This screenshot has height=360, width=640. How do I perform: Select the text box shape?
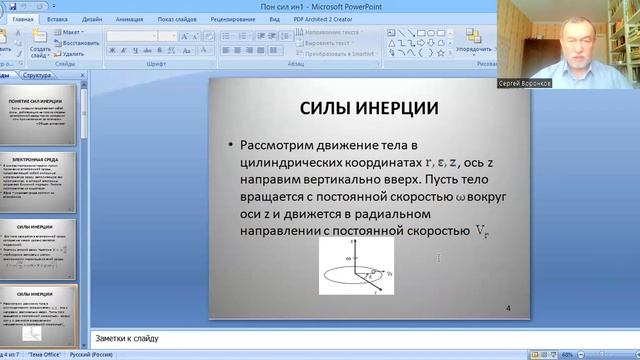coord(391,33)
